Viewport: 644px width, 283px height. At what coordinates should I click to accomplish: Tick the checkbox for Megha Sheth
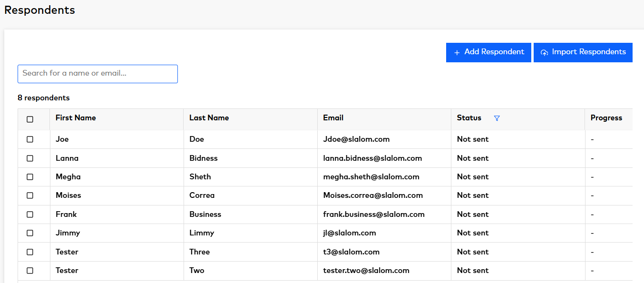[30, 177]
